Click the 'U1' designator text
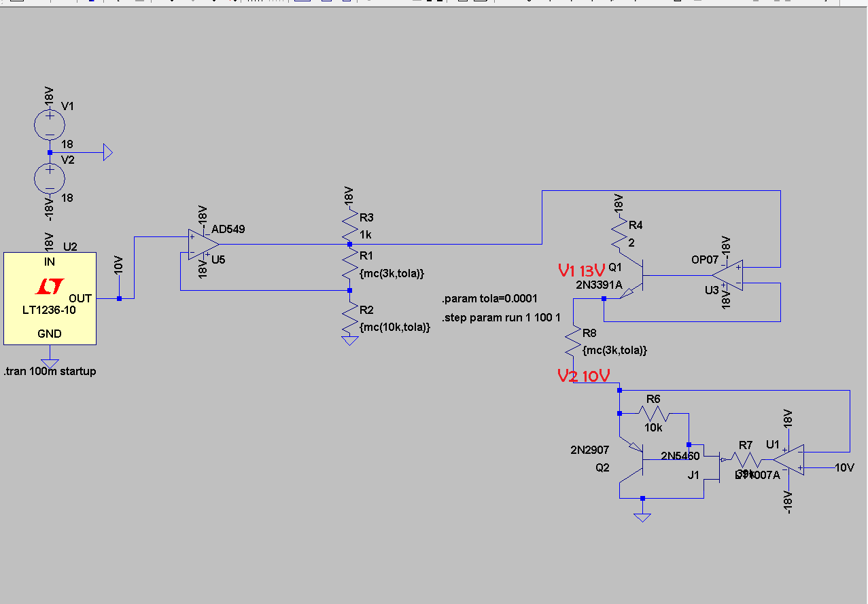 point(772,444)
